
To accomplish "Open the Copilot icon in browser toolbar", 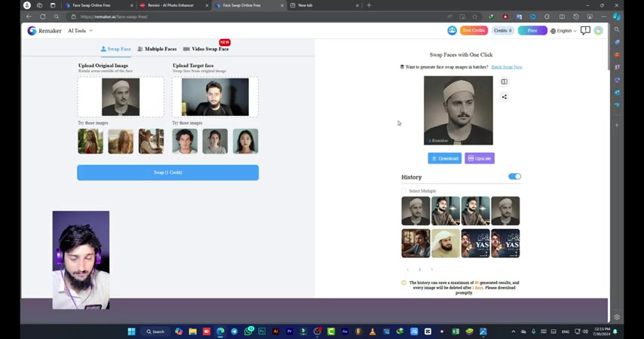I will [x=617, y=17].
